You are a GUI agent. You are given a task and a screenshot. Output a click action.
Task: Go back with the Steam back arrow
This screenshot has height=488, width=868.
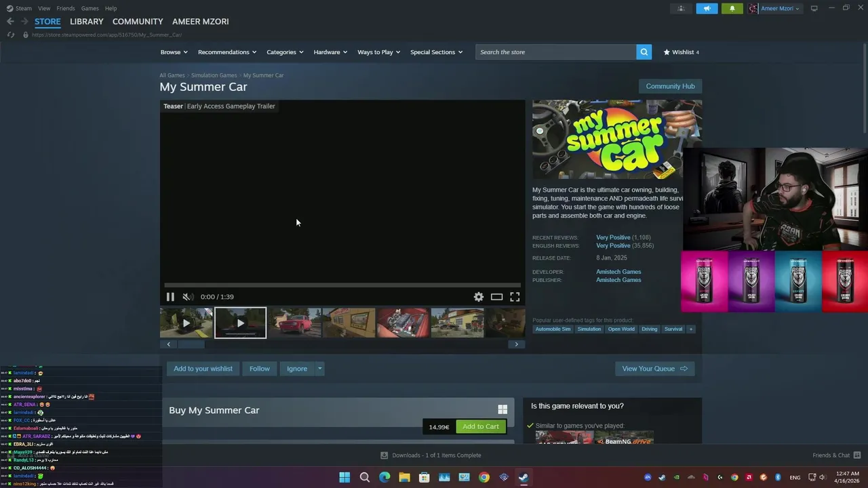coord(10,22)
